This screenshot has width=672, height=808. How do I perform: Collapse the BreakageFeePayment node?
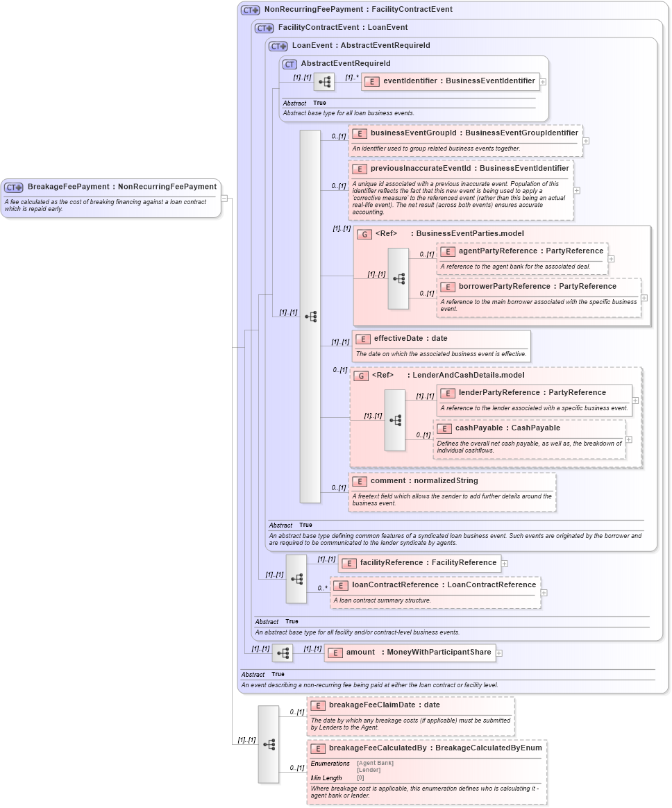225,198
